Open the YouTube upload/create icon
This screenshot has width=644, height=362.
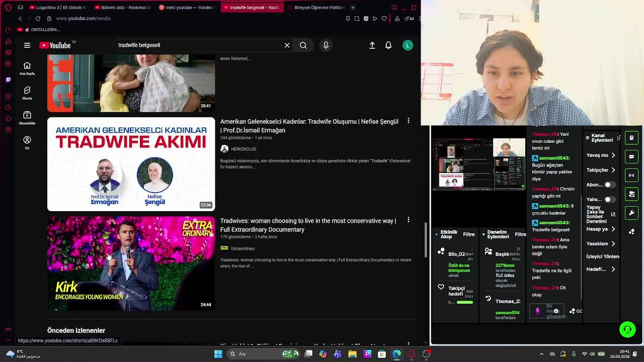(372, 45)
